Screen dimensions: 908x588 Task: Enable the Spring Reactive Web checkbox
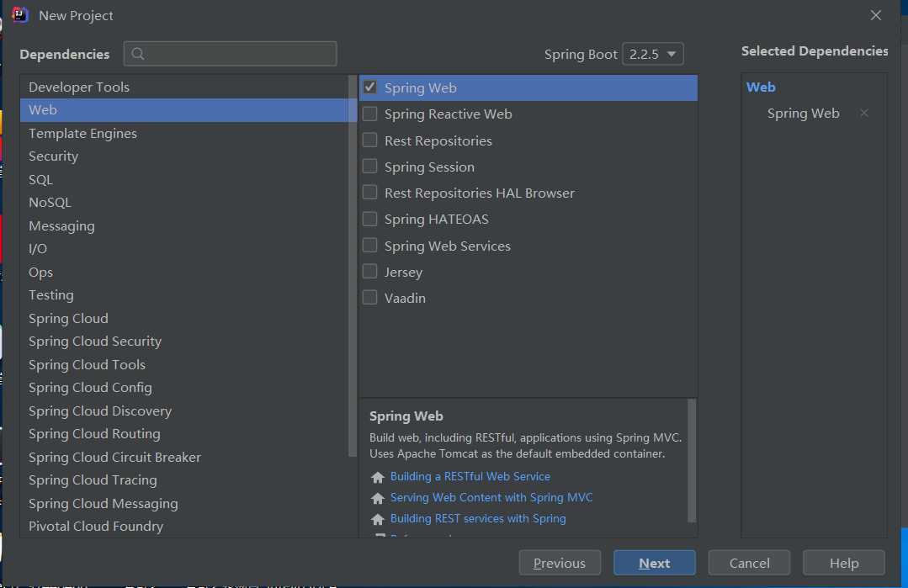370,114
